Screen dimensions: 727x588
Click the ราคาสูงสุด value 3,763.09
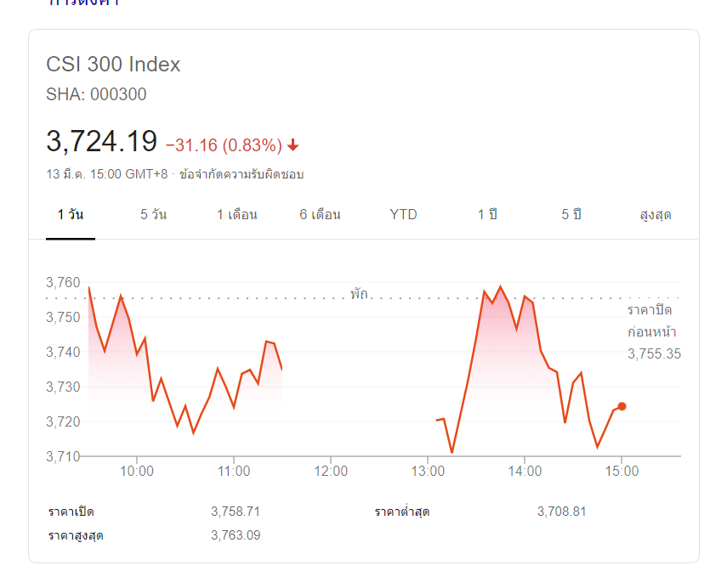click(x=236, y=535)
